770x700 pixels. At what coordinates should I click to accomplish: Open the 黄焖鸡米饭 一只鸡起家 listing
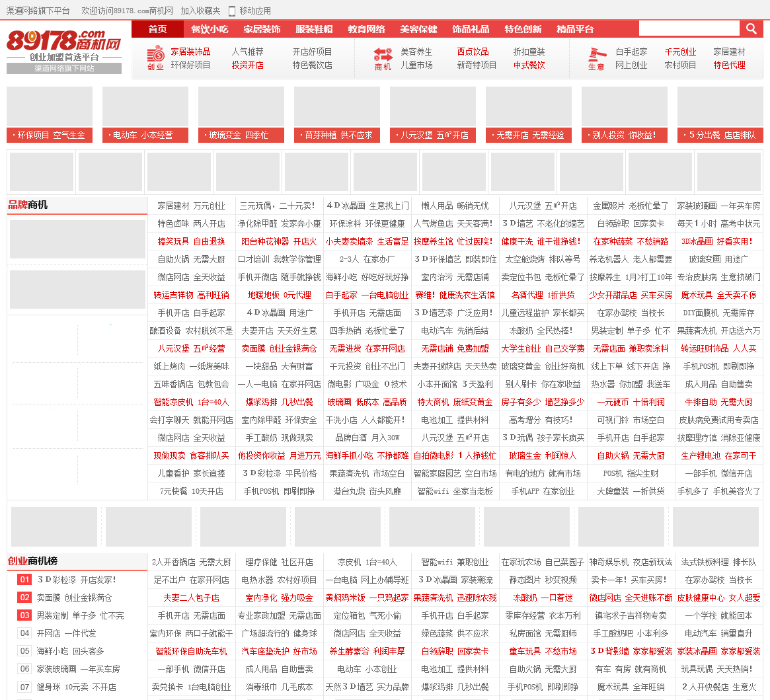tap(367, 598)
